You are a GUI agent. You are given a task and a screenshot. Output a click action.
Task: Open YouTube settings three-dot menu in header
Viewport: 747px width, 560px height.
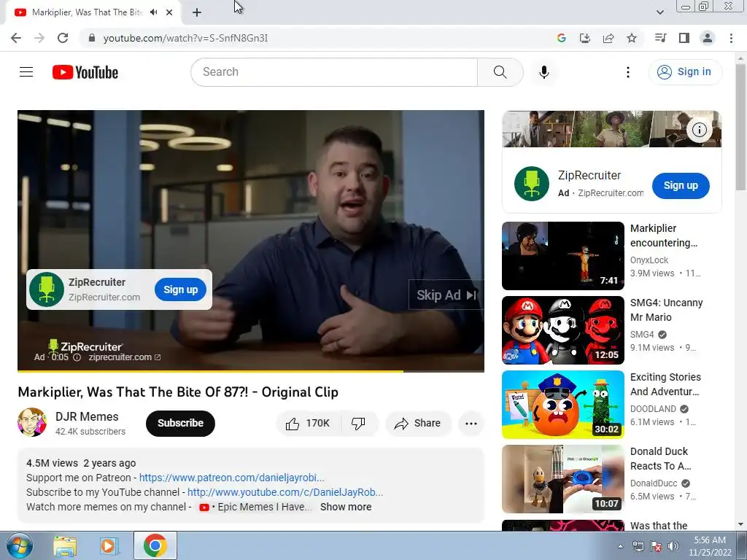(x=628, y=72)
